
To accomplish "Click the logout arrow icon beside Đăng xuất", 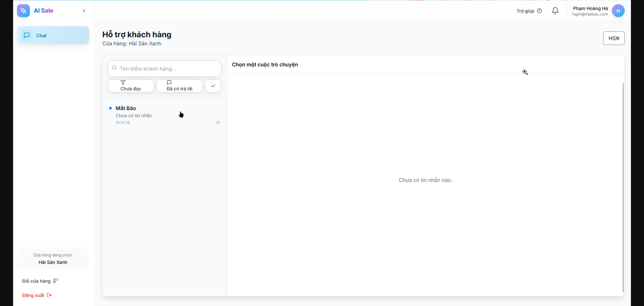I will [x=49, y=295].
